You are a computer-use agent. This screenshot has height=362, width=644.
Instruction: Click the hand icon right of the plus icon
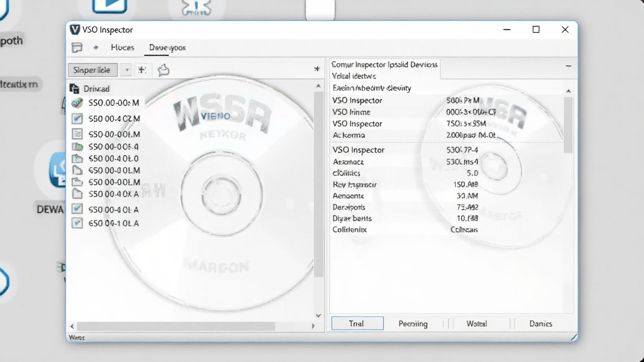(x=164, y=70)
